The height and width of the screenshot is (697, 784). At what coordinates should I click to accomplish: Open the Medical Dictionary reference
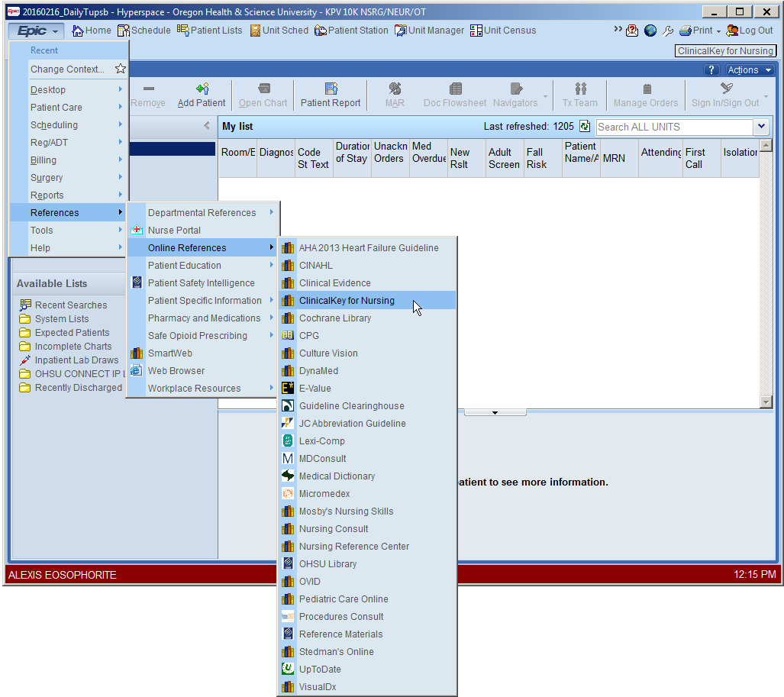click(367, 476)
